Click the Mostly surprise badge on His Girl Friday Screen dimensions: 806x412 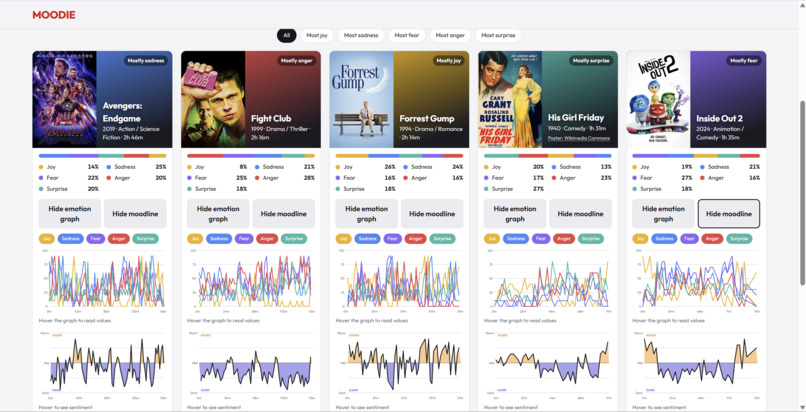pos(591,61)
